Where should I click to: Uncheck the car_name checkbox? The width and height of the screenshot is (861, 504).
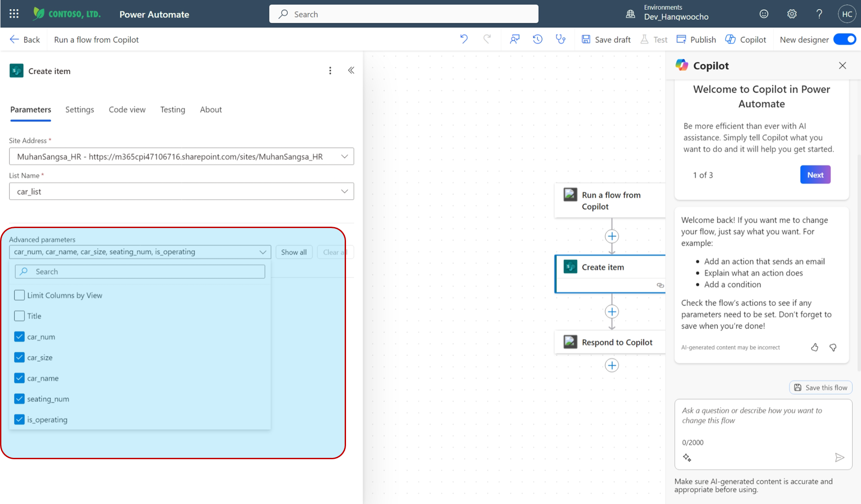click(x=19, y=378)
